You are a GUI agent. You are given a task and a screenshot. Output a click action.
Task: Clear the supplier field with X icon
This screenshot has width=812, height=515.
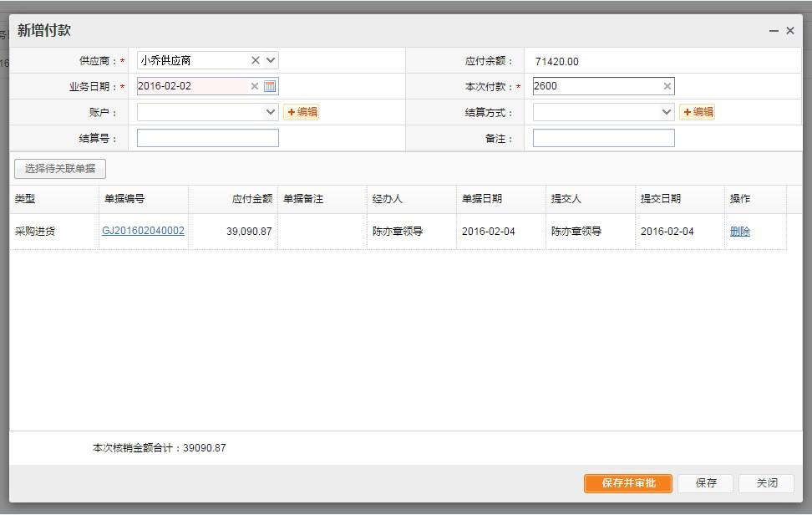point(256,60)
